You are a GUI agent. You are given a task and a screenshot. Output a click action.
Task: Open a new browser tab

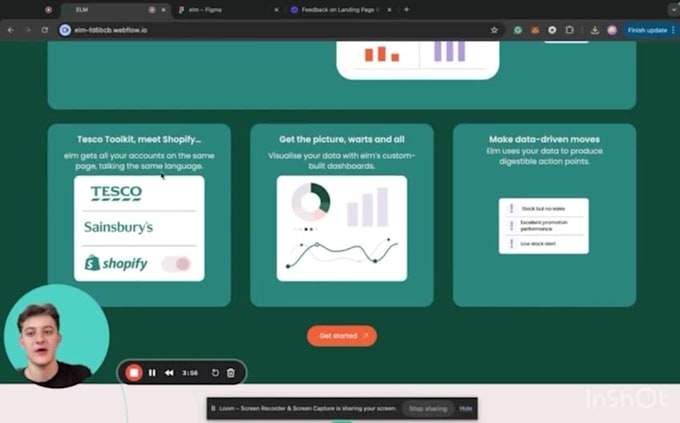point(406,9)
